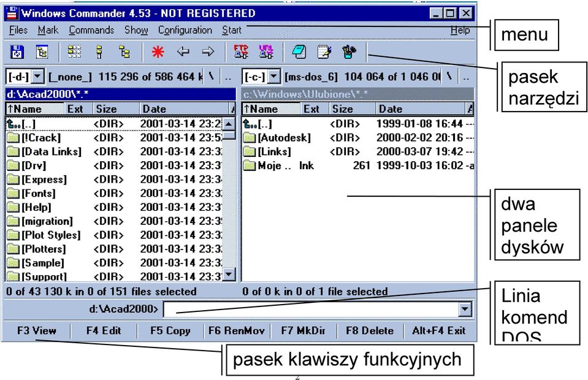Viewport: 588px width, 380px height.
Task: Go to right panel root backslash button
Action: [x=449, y=77]
